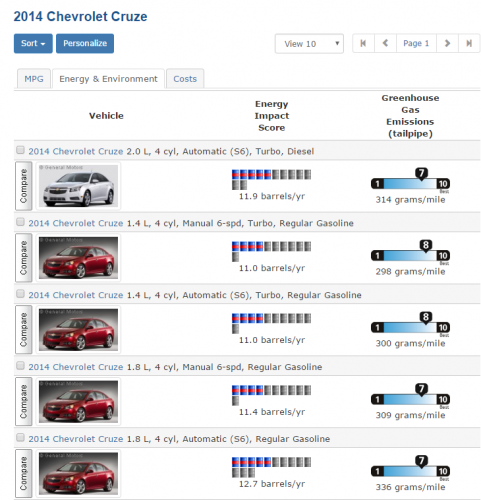Click the Page 1 indicator
The width and height of the screenshot is (481, 500).
tap(416, 43)
